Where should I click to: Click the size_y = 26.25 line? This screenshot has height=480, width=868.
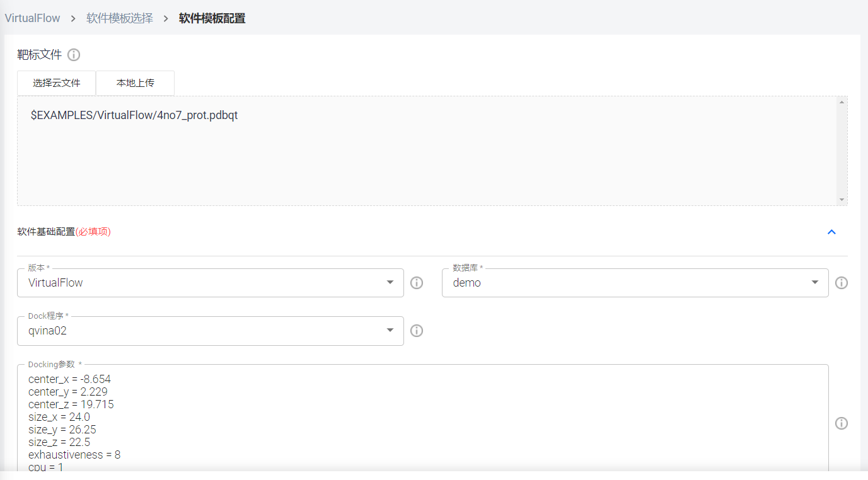coord(62,430)
